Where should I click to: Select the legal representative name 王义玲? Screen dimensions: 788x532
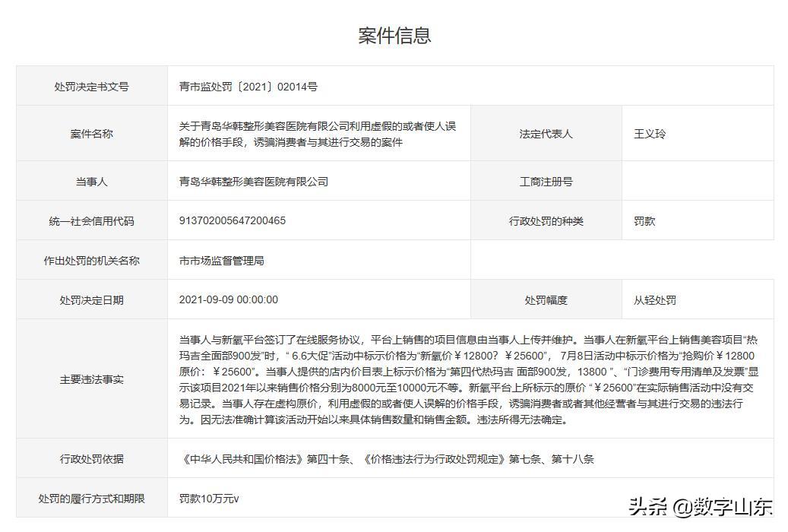point(647,133)
